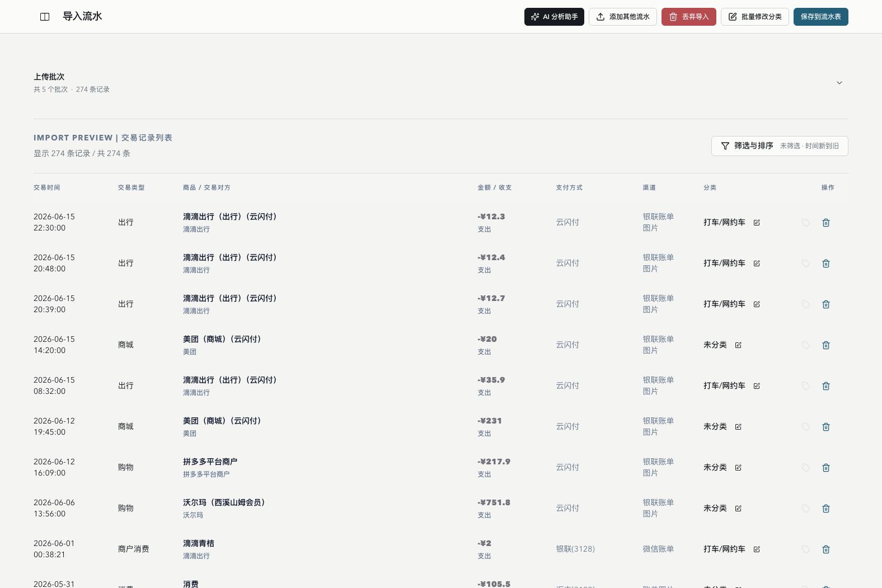Open the 筛选与排序 filter dropdown
This screenshot has height=588, width=882.
point(780,146)
